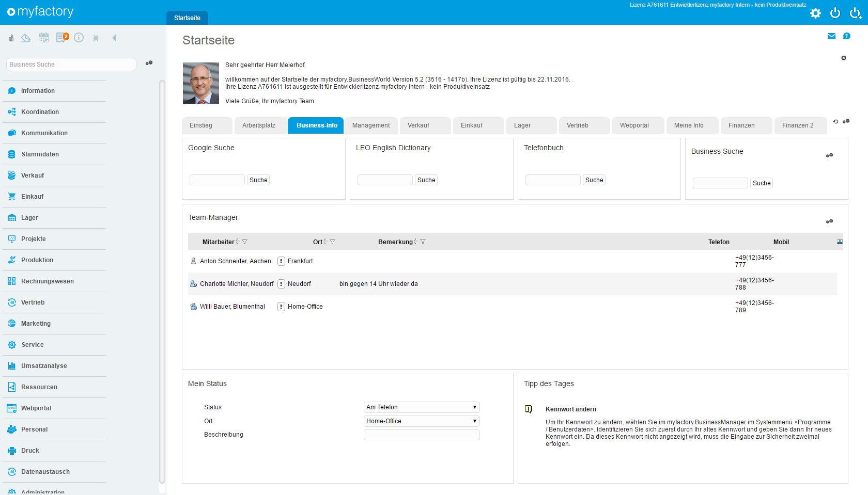Switch to the Management tab
Viewport: 868px width, 495px height.
pos(371,125)
